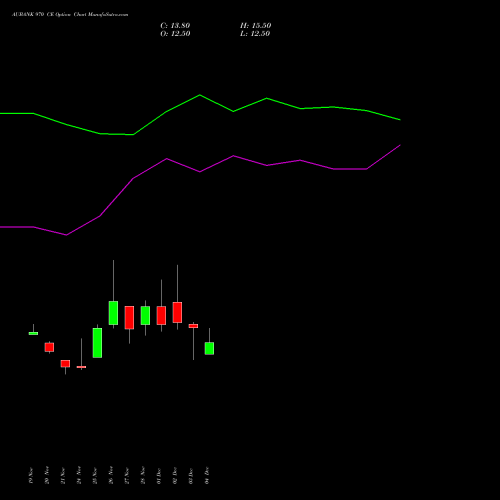Click the 'AUBANK 970 CE Option Chart' title

pyautogui.click(x=70, y=15)
